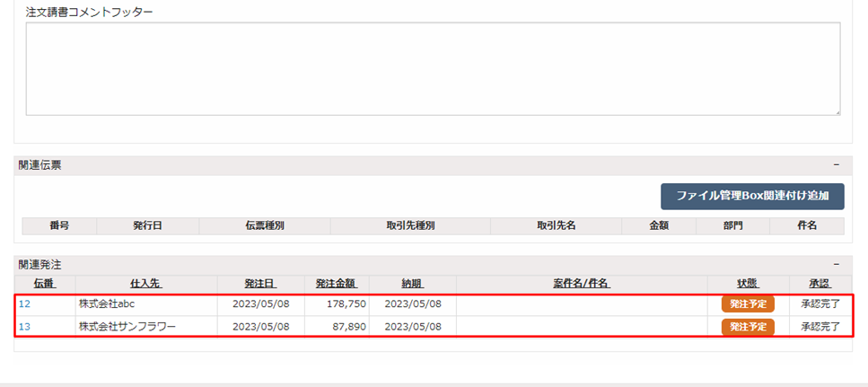Sort by 伝番 column header

point(44,284)
